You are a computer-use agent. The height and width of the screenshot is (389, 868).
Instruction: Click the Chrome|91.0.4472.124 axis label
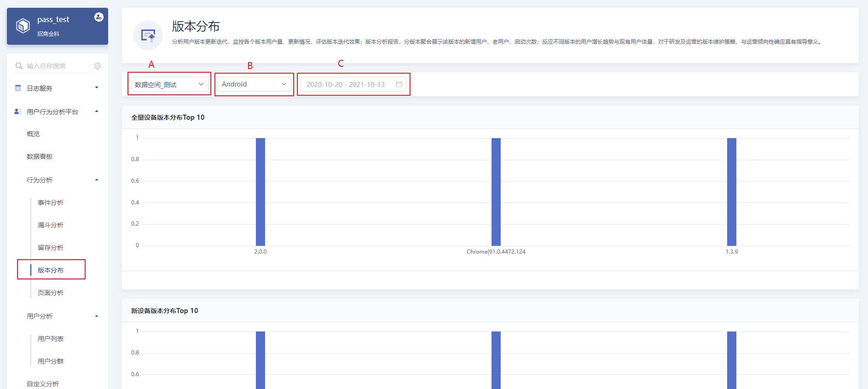click(496, 252)
